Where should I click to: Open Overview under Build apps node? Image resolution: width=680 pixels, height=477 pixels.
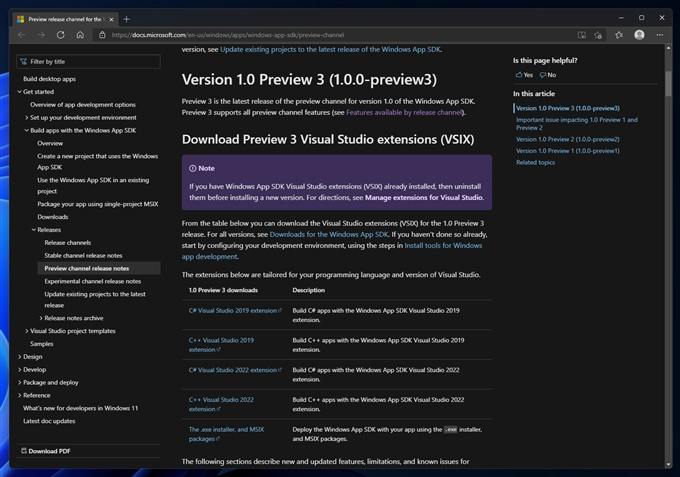click(x=50, y=143)
